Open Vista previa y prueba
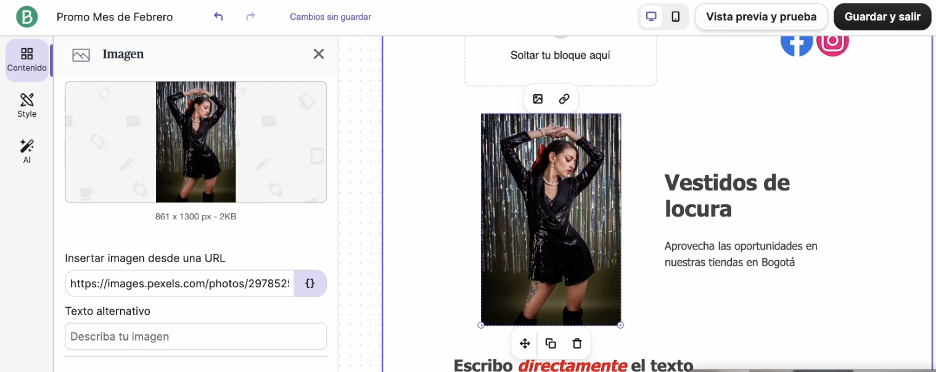 pos(761,17)
